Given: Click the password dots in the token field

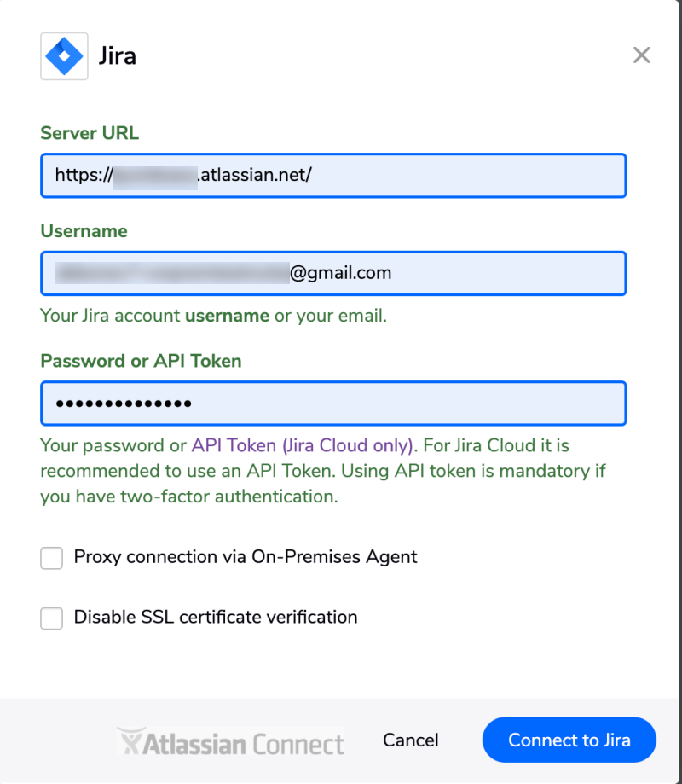Looking at the screenshot, I should coord(124,404).
